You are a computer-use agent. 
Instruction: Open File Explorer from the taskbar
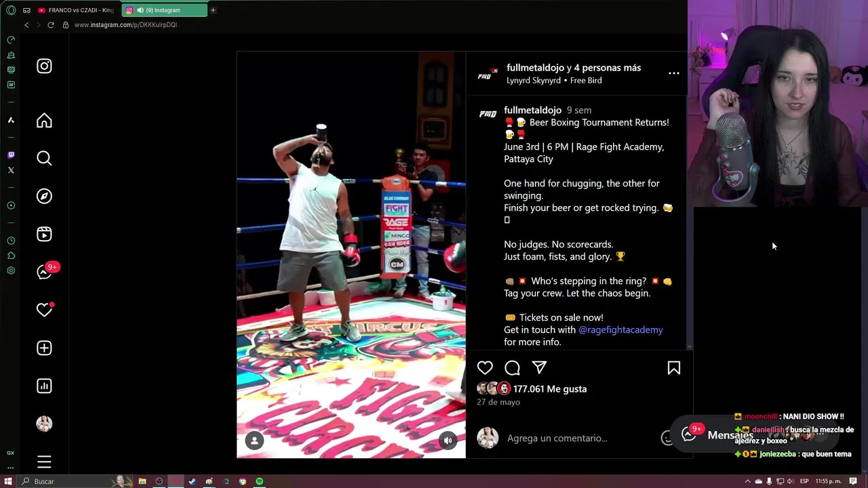click(142, 481)
